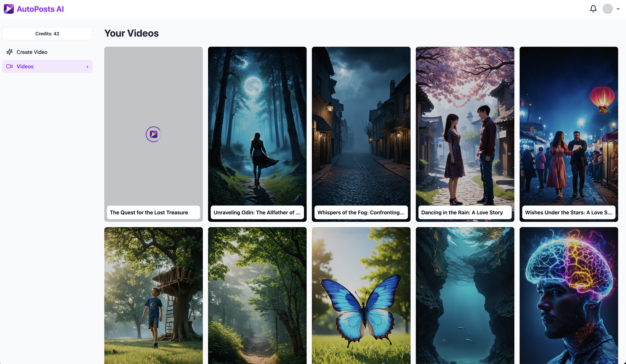The height and width of the screenshot is (364, 626).
Task: Click the user avatar circle
Action: click(608, 9)
